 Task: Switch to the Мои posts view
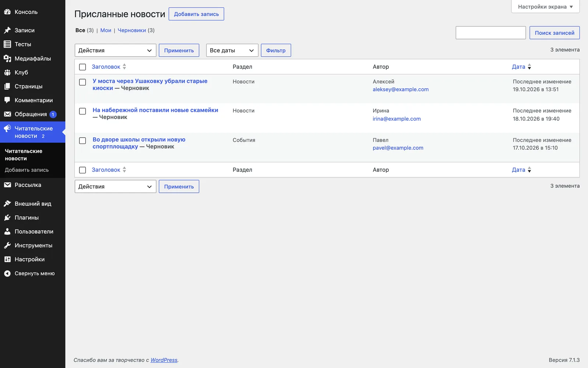106,30
